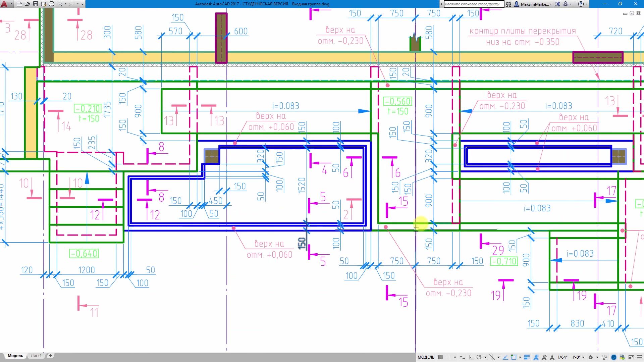
Task: Click the green -0,640 elevation label
Action: point(84,254)
